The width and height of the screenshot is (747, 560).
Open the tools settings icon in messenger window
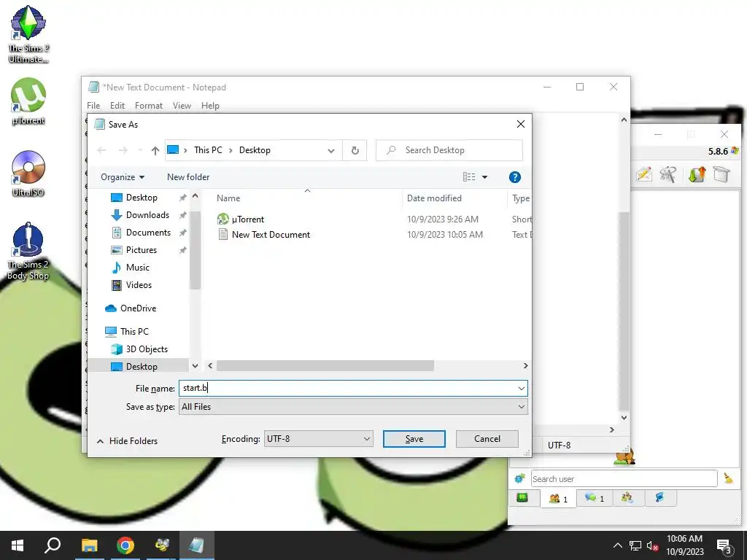(668, 174)
